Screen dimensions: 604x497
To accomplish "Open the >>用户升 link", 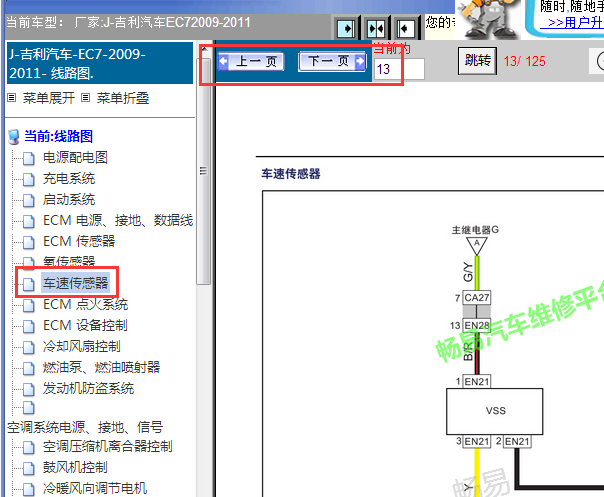I will pyautogui.click(x=572, y=22).
